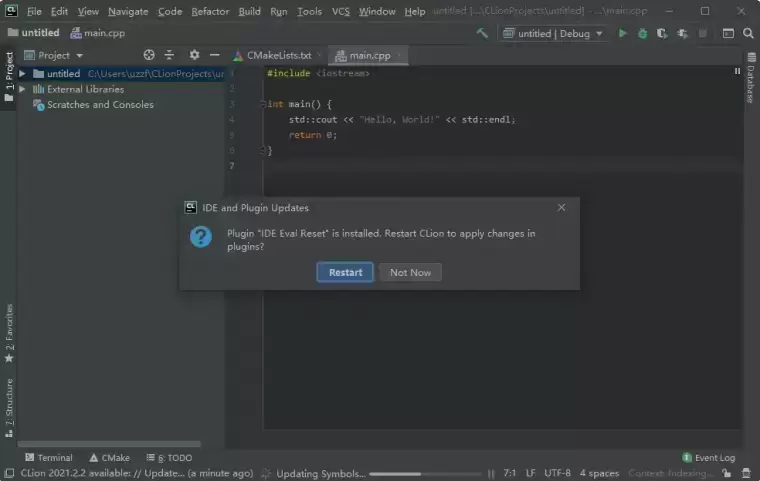
Task: Open the VCS menu
Action: [x=340, y=11]
